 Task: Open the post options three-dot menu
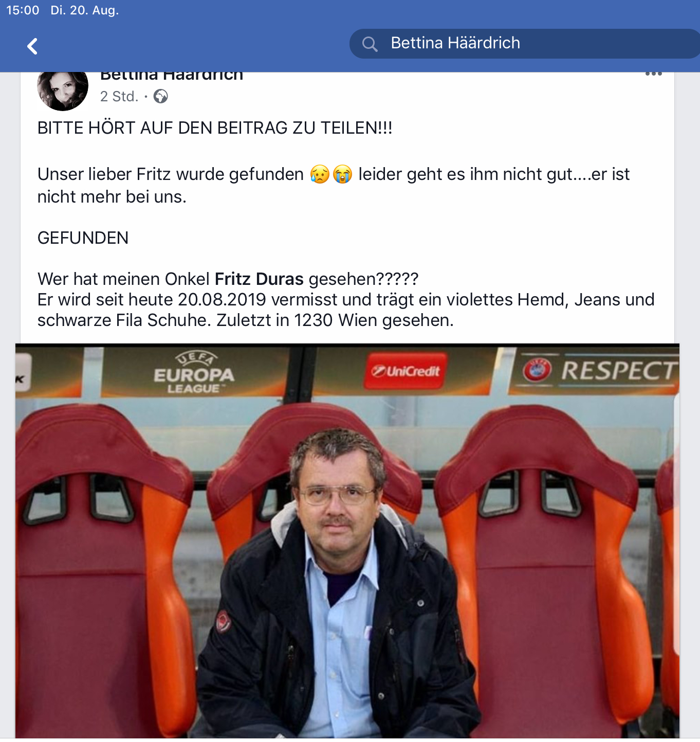tap(653, 74)
